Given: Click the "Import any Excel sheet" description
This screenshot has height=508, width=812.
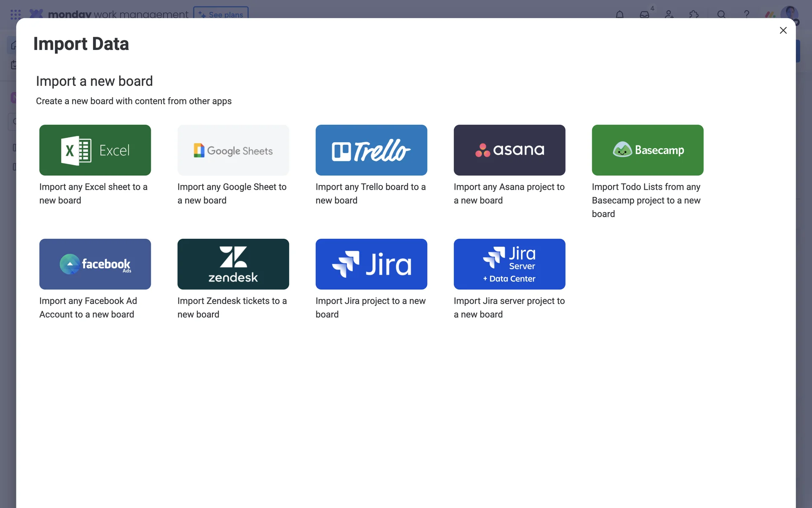Looking at the screenshot, I should point(93,193).
